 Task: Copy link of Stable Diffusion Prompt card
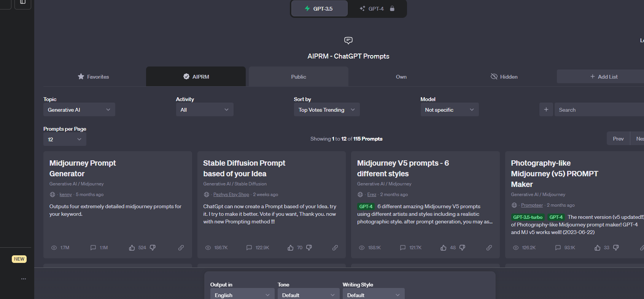[335, 248]
